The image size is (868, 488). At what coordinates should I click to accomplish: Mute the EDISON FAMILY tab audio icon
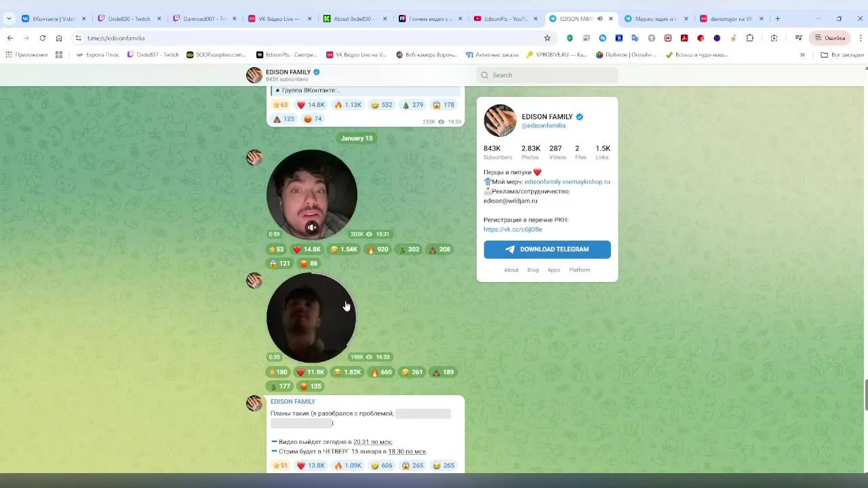(x=599, y=19)
